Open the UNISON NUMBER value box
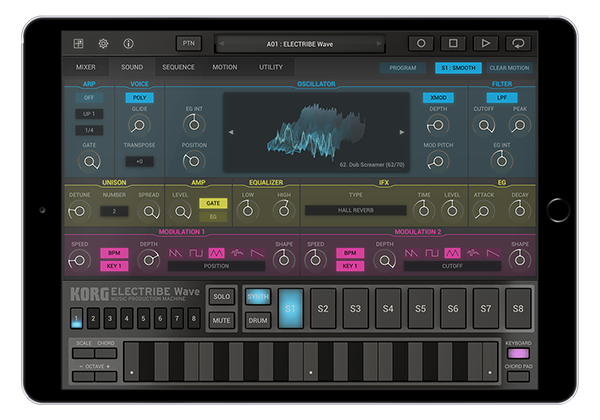 tap(114, 211)
